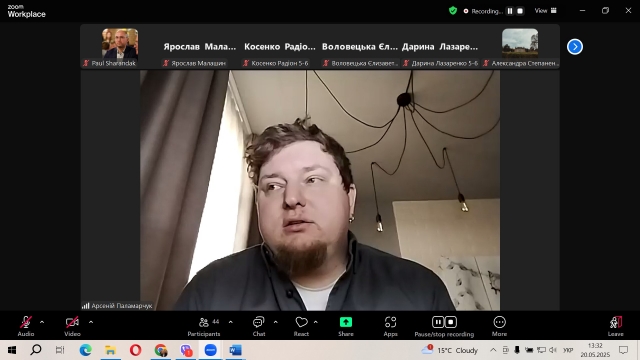
Task: Open Viber from the taskbar
Action: 186,350
